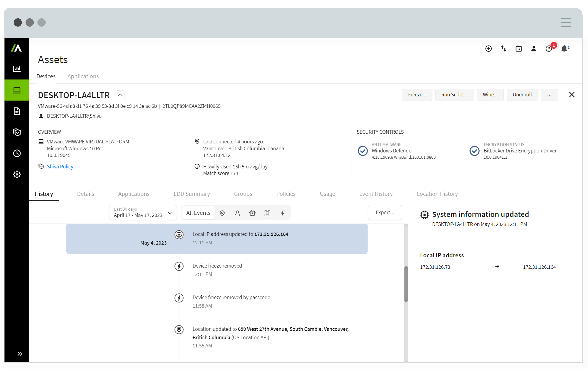Switch to the Applications tab
This screenshot has height=371, width=588.
click(x=83, y=76)
